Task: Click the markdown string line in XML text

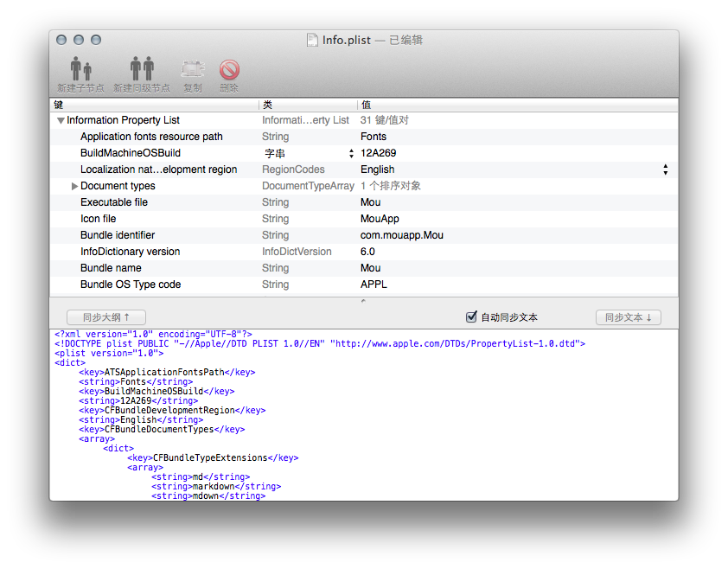Action: [x=216, y=486]
